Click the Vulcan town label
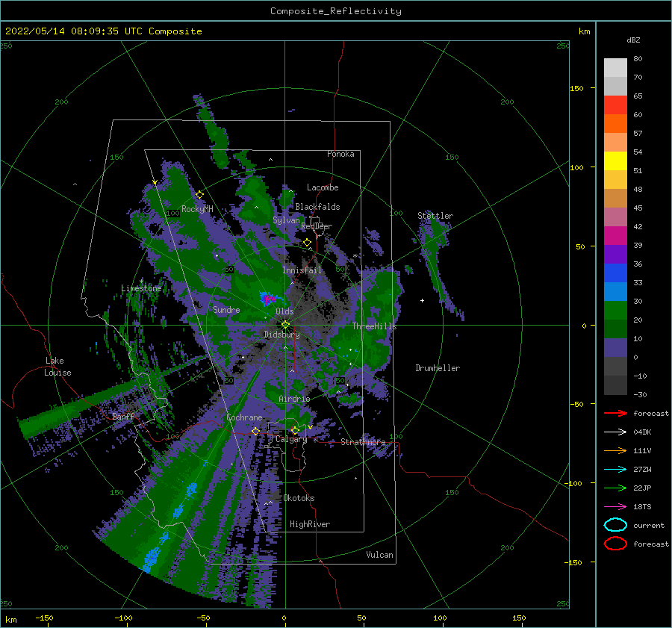 [380, 555]
